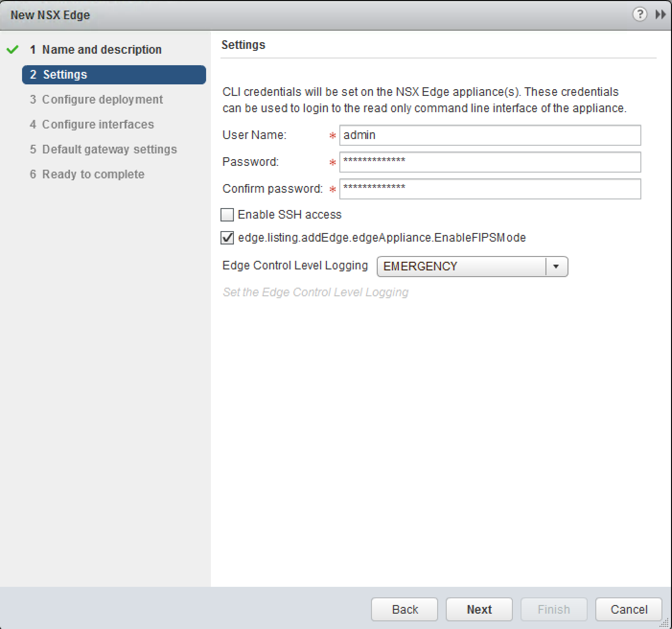Click the green checkmark beside Name and description
Screen dimensions: 672x629
pyautogui.click(x=13, y=49)
